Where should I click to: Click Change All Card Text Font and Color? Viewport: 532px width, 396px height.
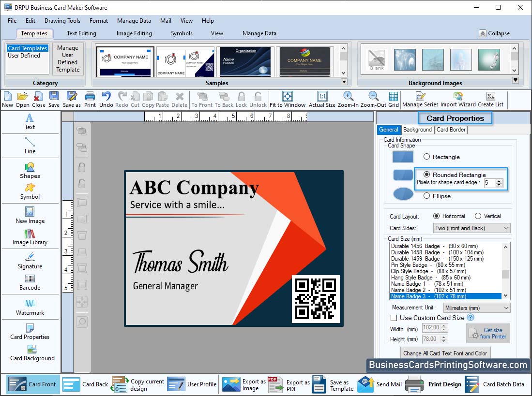click(445, 353)
